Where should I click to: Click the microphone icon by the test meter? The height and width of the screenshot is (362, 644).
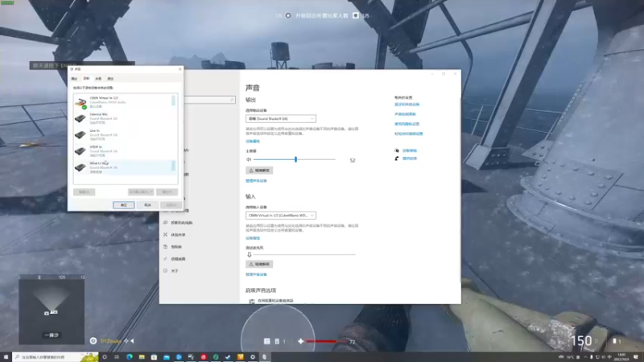(x=250, y=254)
